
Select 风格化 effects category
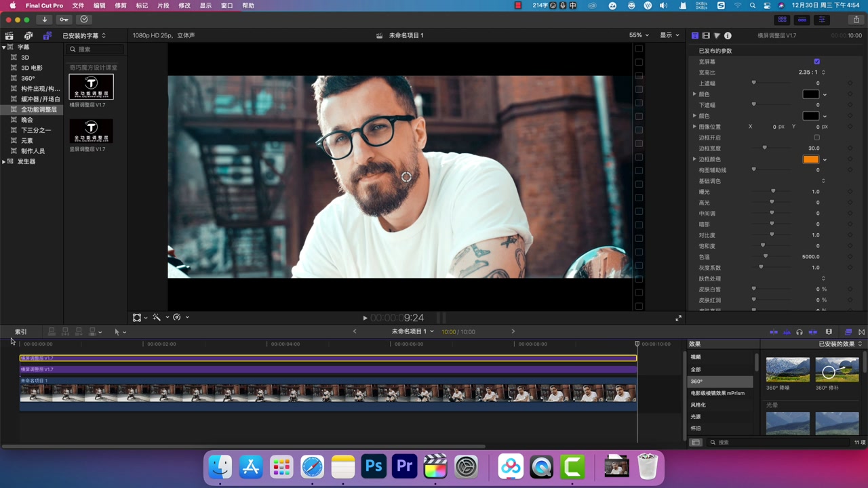698,405
